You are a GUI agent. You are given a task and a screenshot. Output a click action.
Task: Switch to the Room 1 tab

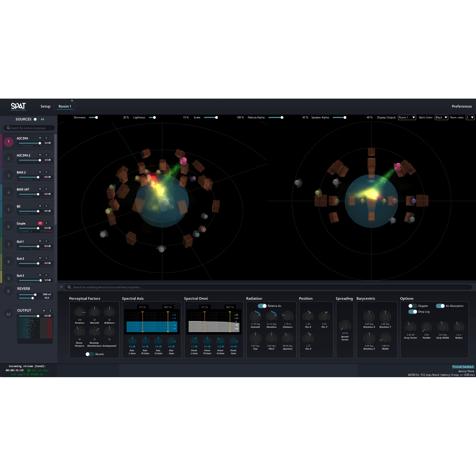pyautogui.click(x=65, y=106)
